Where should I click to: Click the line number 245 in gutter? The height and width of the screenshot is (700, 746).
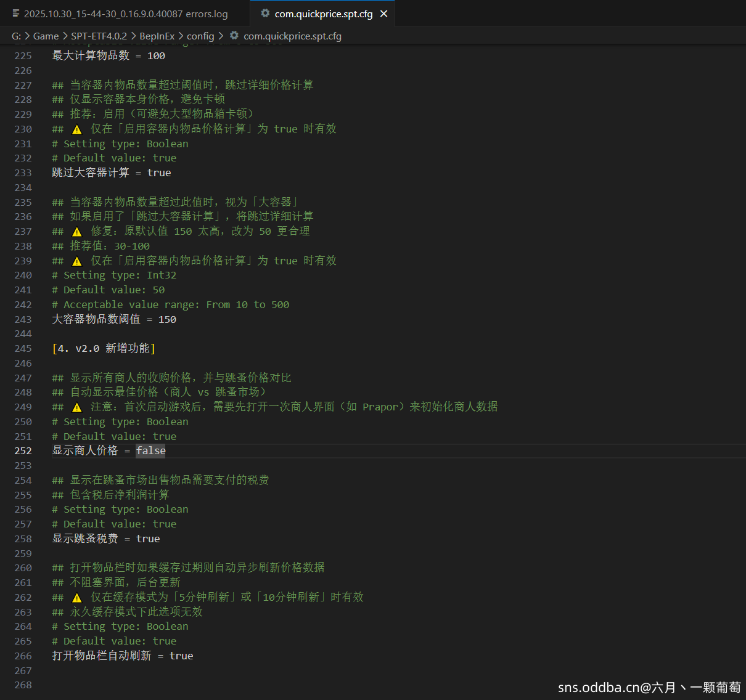click(x=23, y=349)
